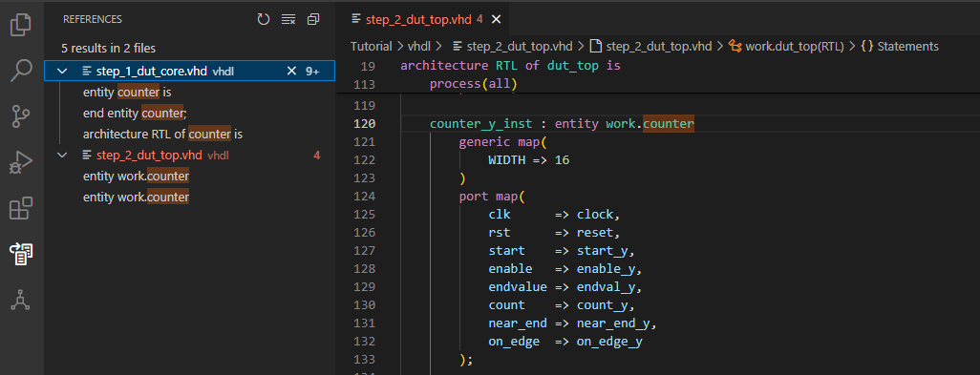Click second step_2_dut_top.vhd breadcrumb with file icon

tap(651, 46)
